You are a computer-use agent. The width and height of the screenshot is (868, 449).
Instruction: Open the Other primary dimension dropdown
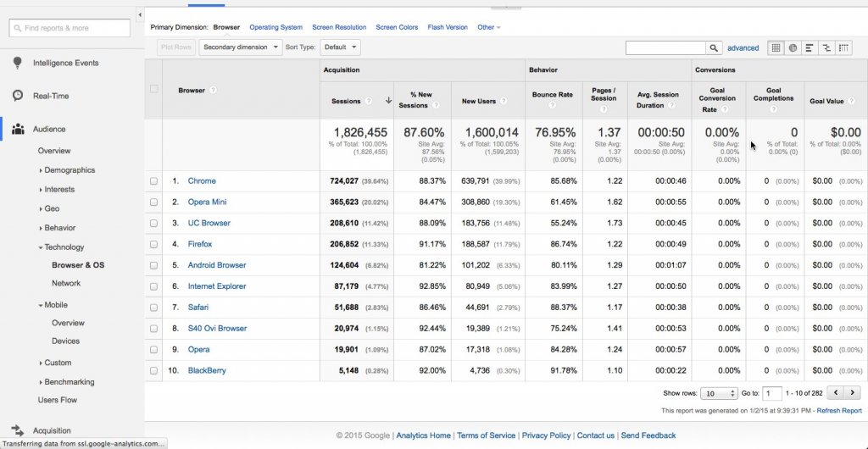pyautogui.click(x=489, y=27)
